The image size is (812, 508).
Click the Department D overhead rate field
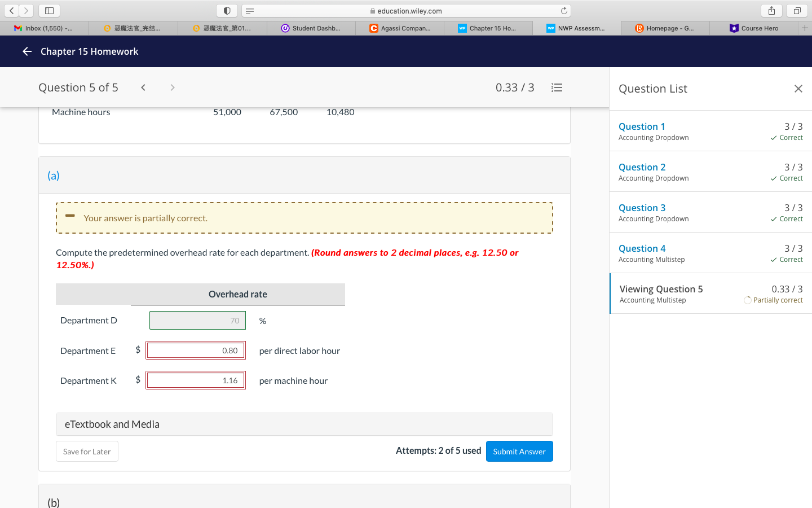point(197,321)
